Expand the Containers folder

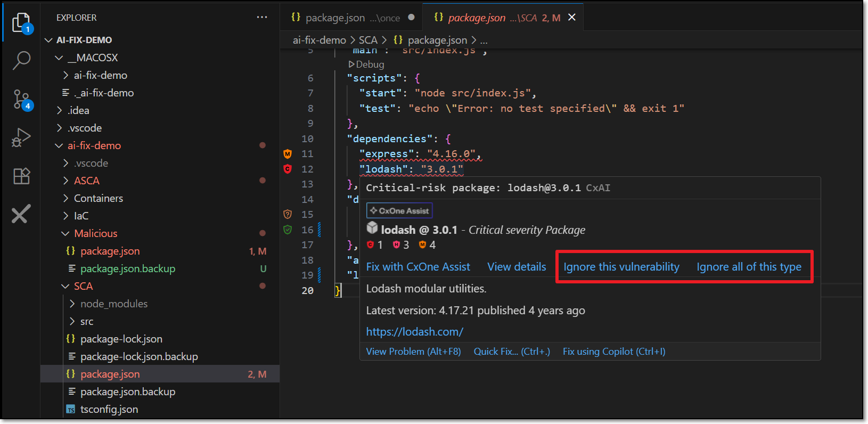65,198
